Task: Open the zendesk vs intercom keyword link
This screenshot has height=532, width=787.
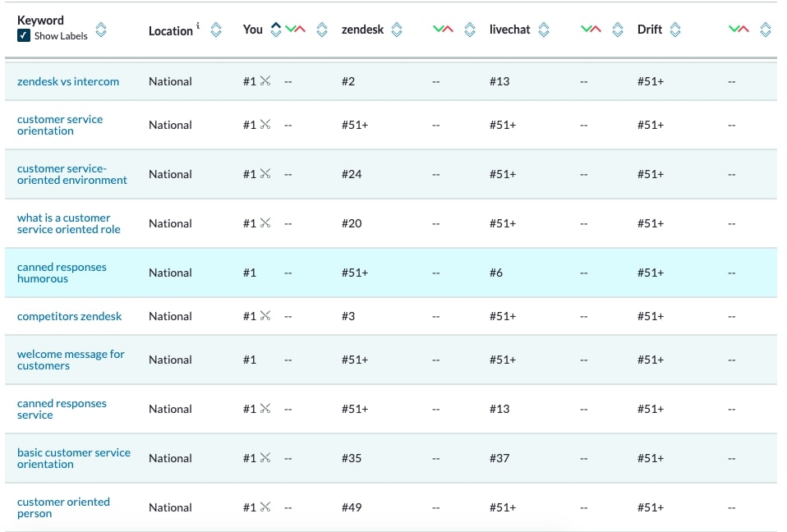Action: (68, 81)
